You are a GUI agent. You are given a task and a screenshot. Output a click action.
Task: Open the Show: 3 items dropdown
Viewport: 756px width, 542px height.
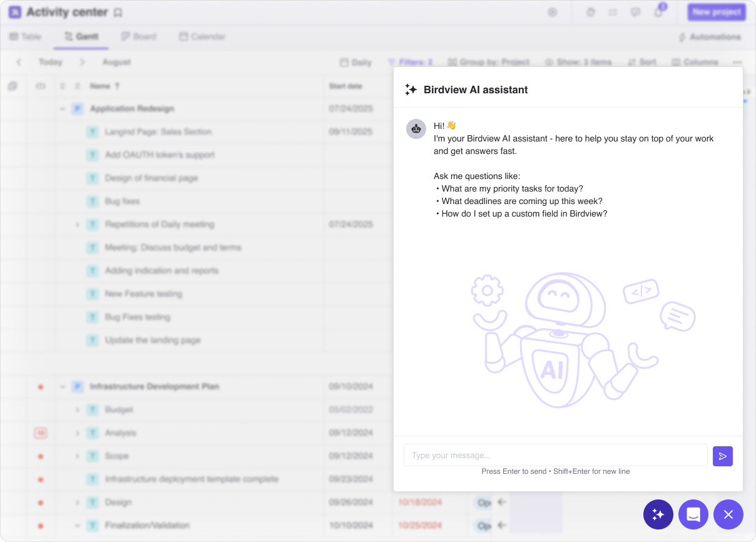[x=578, y=62]
